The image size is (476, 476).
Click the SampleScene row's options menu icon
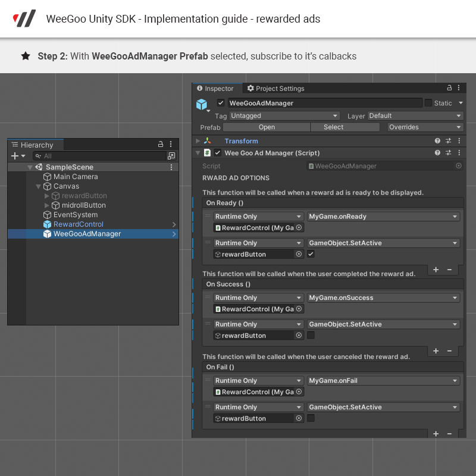coord(171,167)
